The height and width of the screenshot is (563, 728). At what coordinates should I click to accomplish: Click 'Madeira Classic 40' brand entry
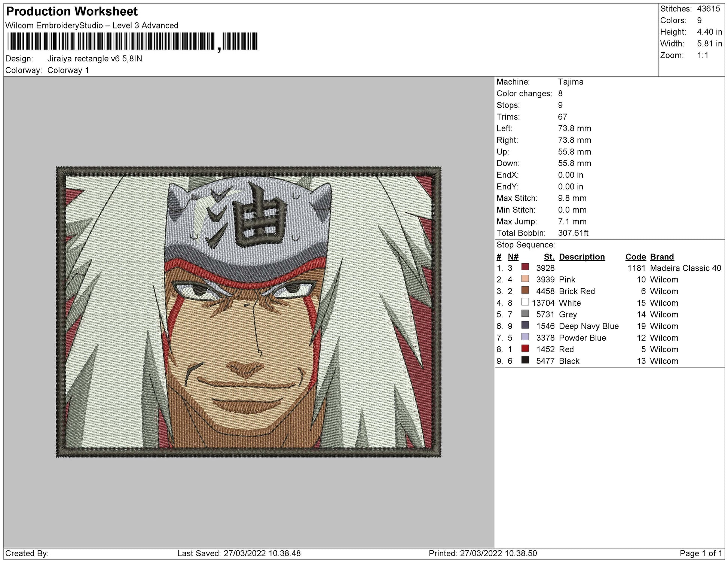685,268
